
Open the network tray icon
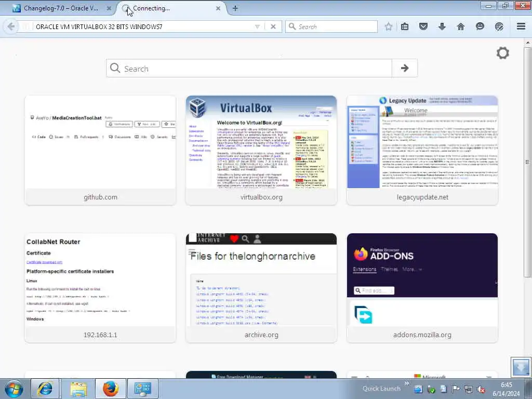pyautogui.click(x=469, y=390)
